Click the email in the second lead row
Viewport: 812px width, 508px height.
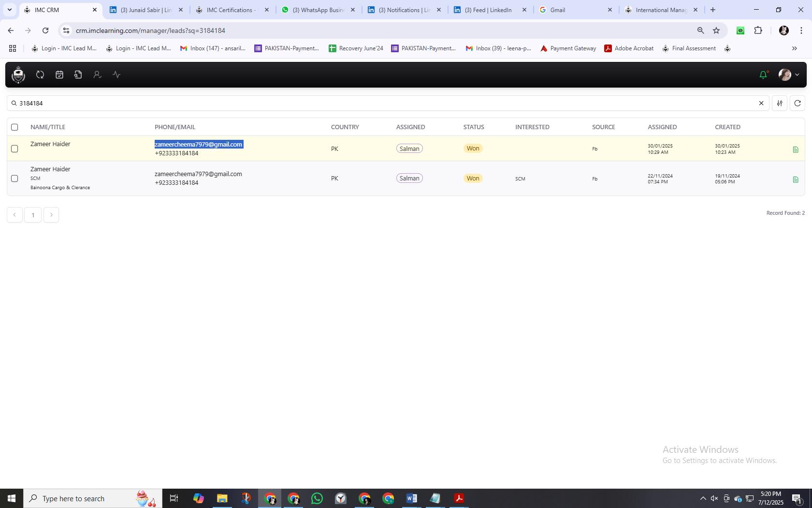pyautogui.click(x=198, y=174)
